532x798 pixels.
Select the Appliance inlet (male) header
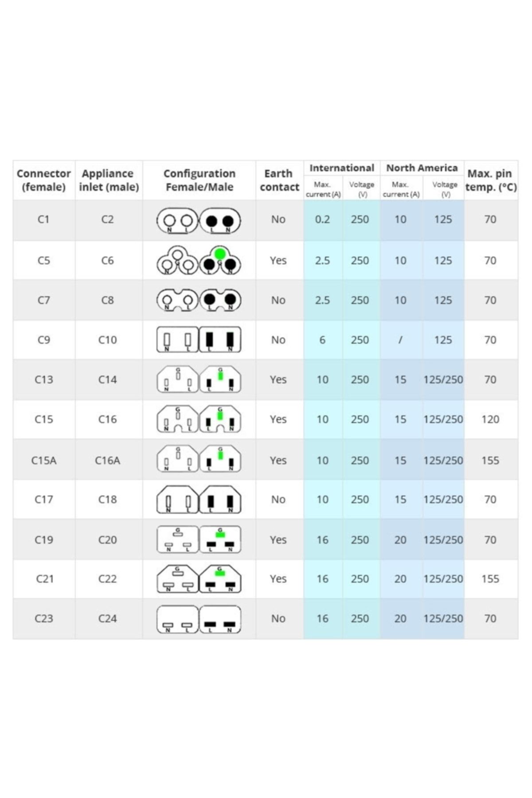pos(109,180)
